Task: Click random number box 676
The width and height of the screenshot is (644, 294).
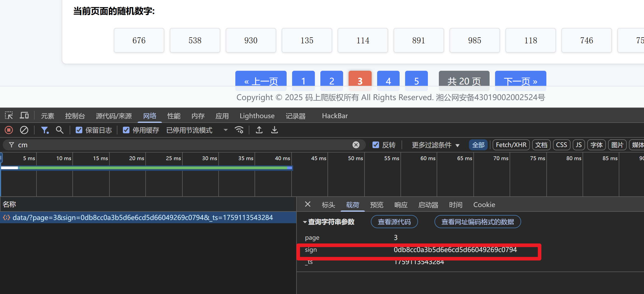Action: [x=139, y=40]
